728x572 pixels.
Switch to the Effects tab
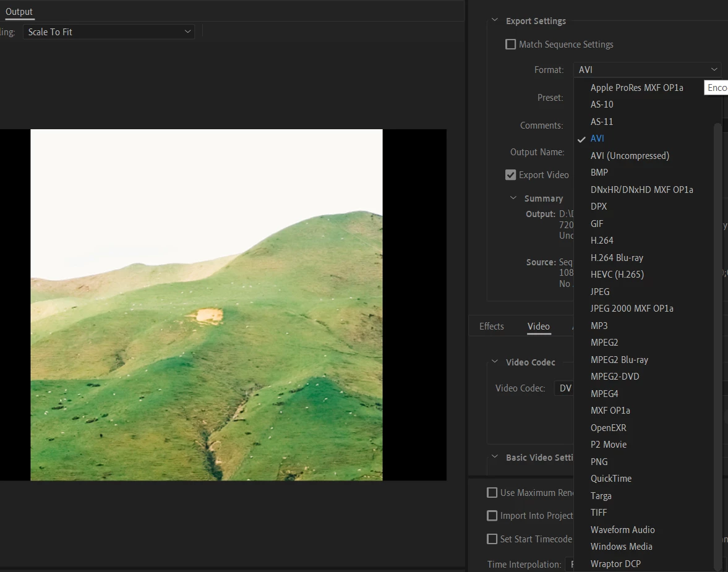[x=491, y=327]
